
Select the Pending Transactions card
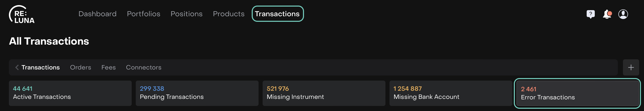pos(197,93)
